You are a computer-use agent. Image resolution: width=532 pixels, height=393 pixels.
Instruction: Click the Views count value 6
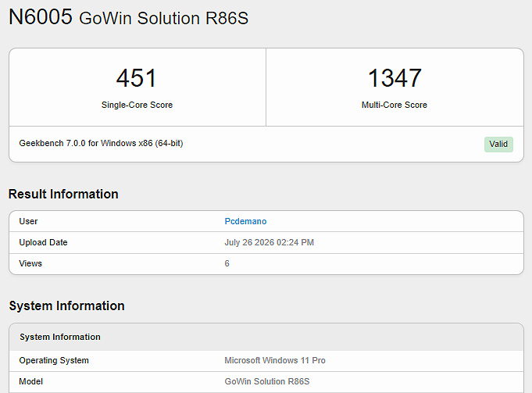227,263
